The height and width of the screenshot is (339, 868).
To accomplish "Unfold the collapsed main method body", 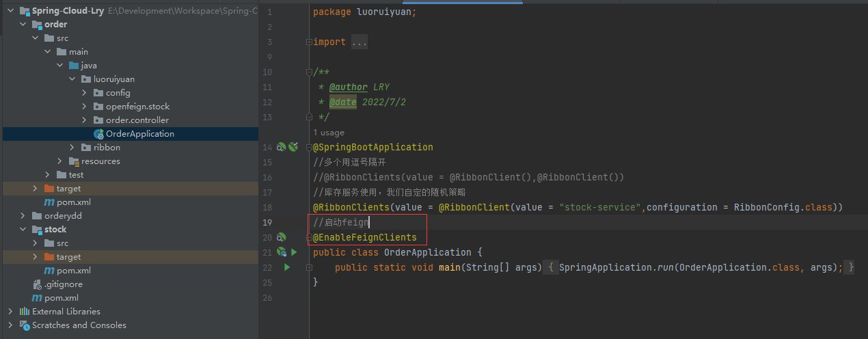I will click(x=551, y=267).
